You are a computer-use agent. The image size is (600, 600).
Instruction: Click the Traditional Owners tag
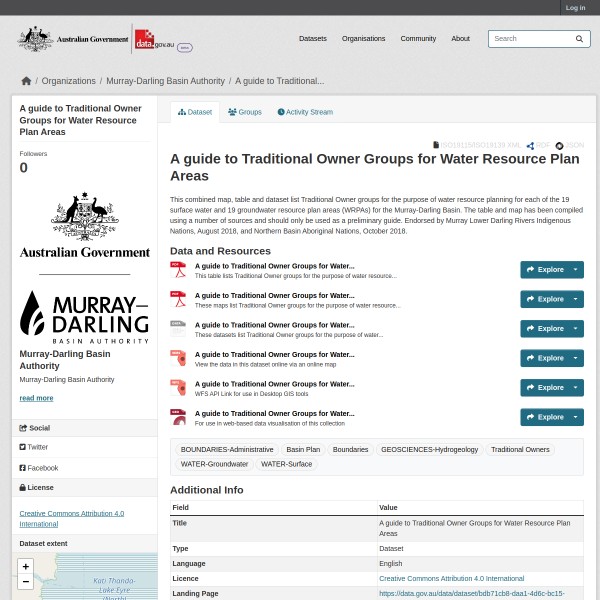coord(520,450)
